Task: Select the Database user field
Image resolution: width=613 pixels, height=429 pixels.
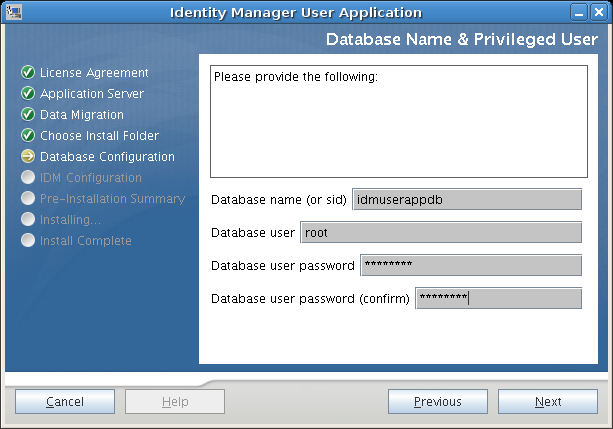Action: (x=441, y=233)
